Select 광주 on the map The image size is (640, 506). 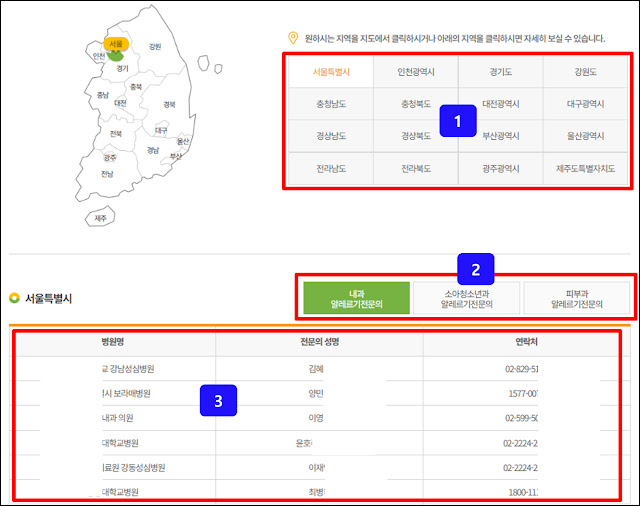[110, 158]
